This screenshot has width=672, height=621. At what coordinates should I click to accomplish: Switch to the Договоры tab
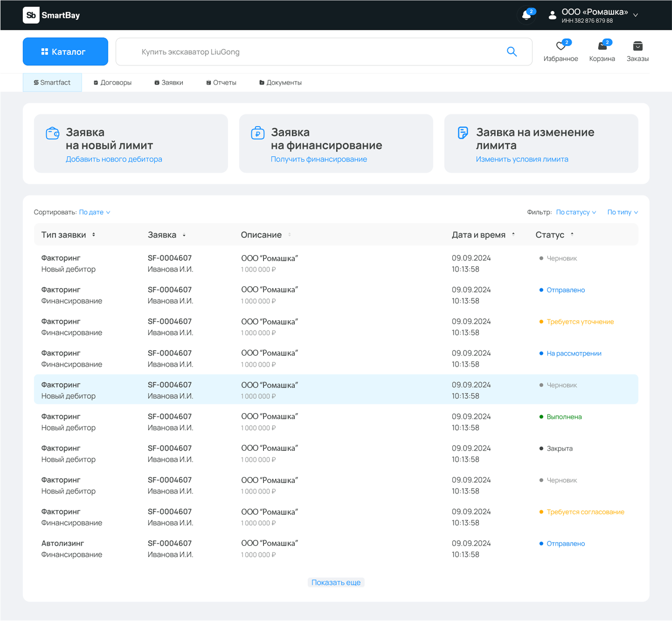click(x=112, y=83)
